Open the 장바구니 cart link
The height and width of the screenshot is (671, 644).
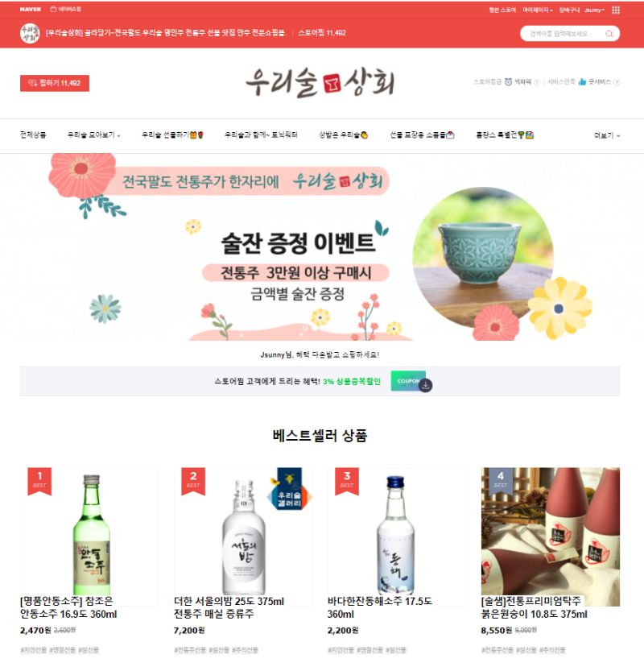pos(569,10)
